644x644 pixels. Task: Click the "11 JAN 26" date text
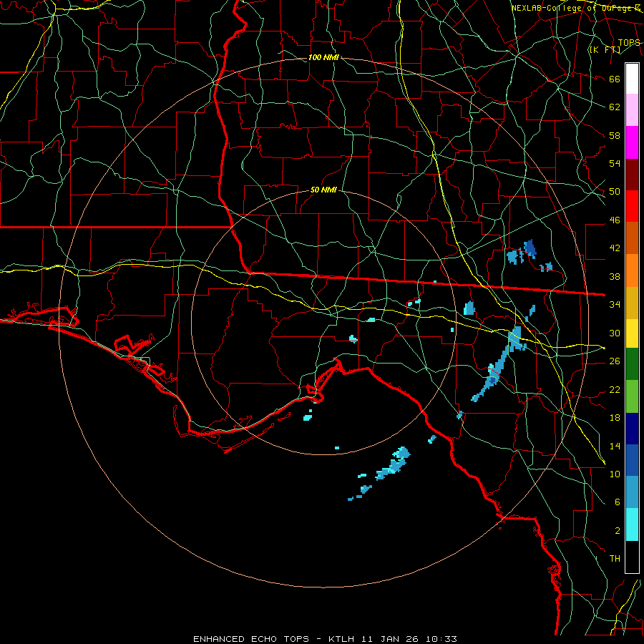coord(391,639)
